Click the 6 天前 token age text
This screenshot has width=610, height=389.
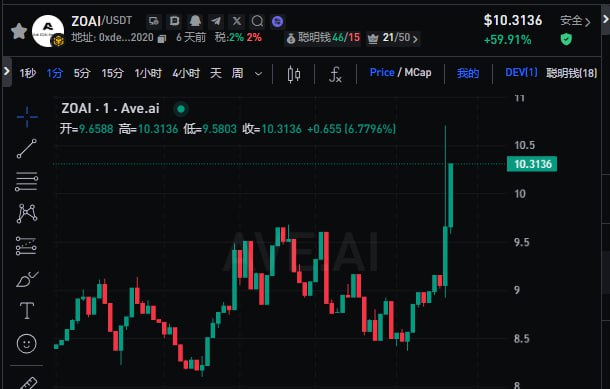[191, 38]
